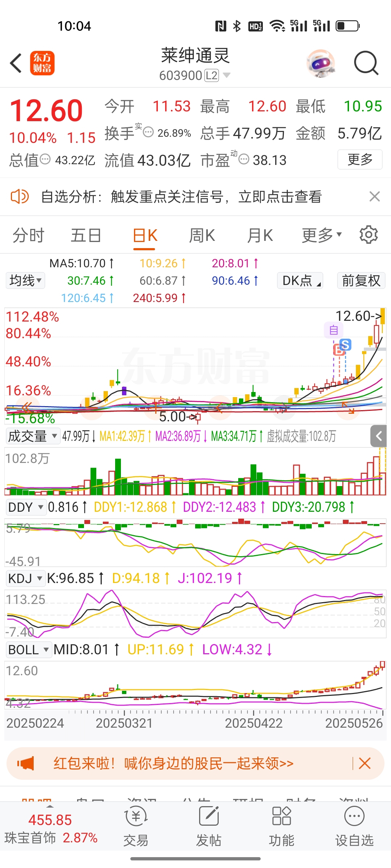Dismiss the 自选分析 banner
391x868 pixels.
(x=374, y=196)
